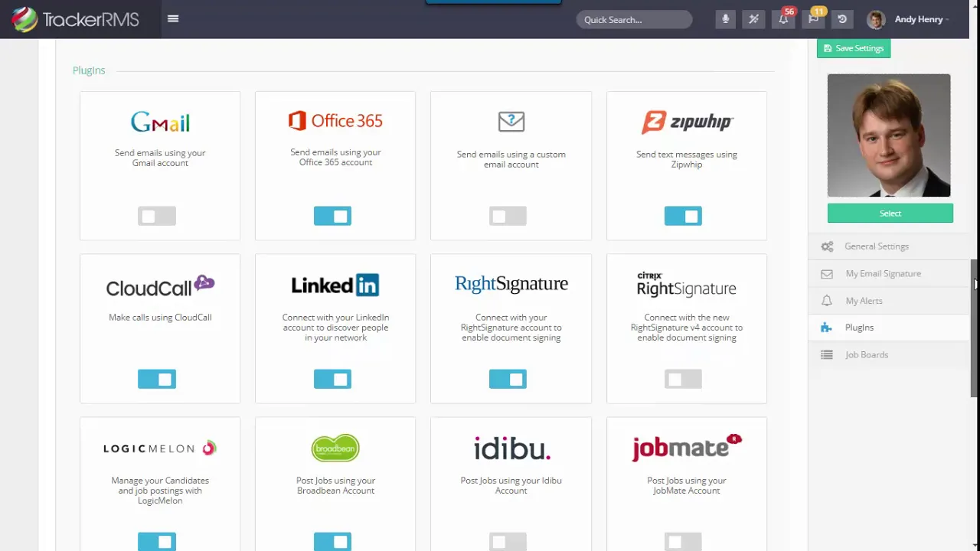Turn off the RightSignature toggle
This screenshot has height=551, width=980.
tap(508, 379)
